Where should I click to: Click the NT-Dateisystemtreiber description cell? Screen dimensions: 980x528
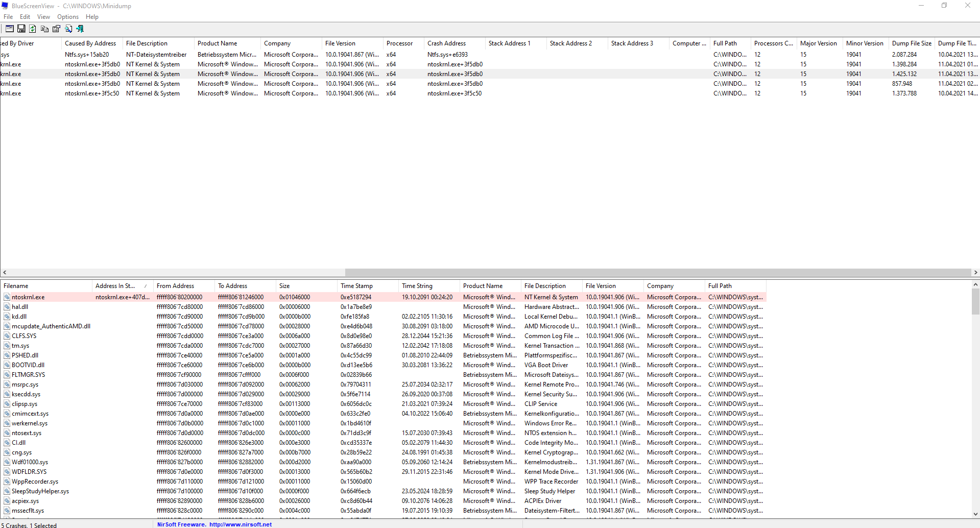tap(156, 55)
